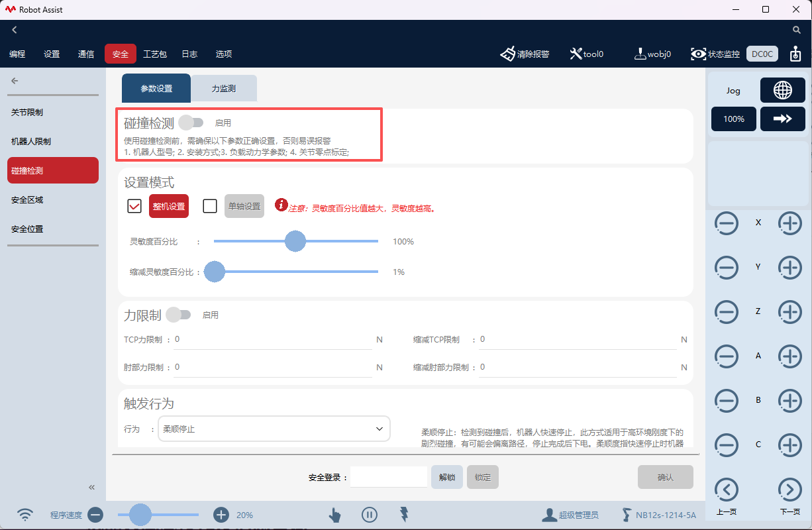Click the globe icon in Jog panel

click(783, 90)
